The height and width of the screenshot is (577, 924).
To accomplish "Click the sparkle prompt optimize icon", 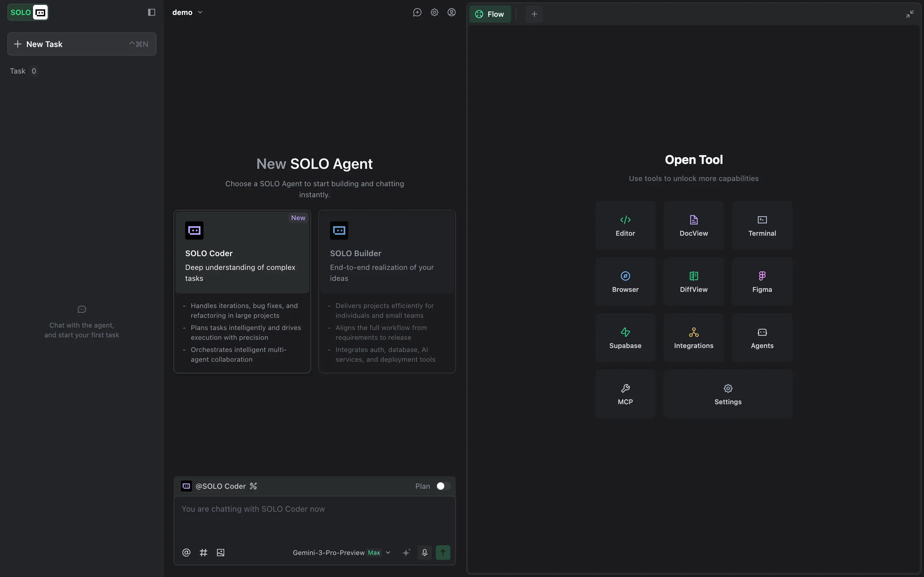I will tap(406, 552).
